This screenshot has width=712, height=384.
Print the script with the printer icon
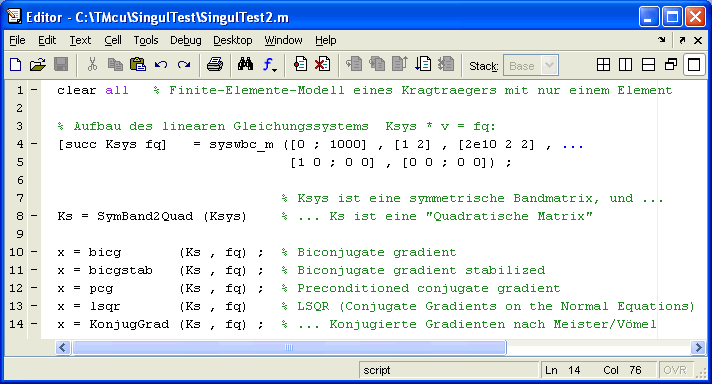coord(215,65)
